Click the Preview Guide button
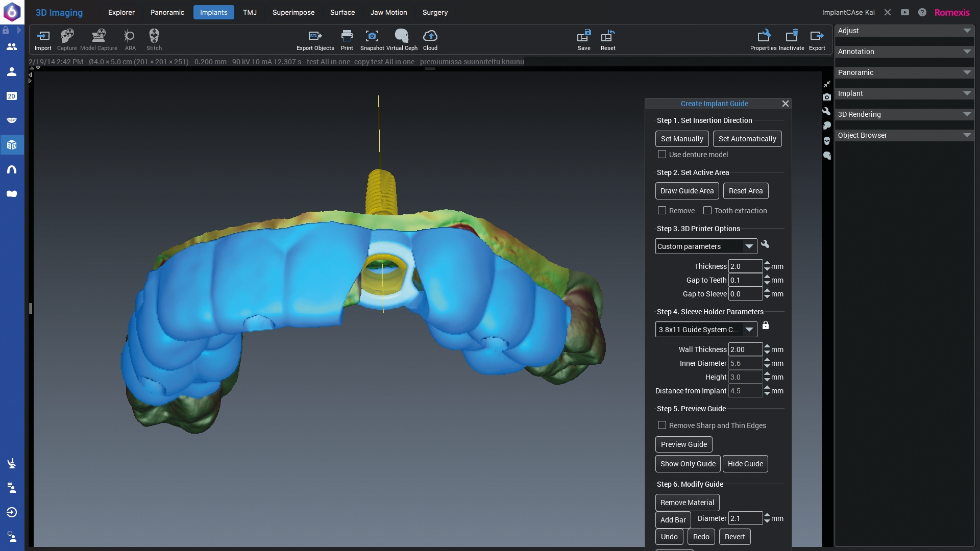980x551 pixels. [x=683, y=444]
